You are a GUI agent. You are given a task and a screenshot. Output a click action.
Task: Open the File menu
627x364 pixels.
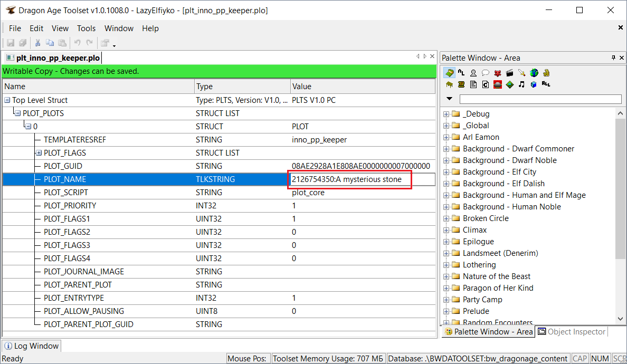click(x=15, y=28)
